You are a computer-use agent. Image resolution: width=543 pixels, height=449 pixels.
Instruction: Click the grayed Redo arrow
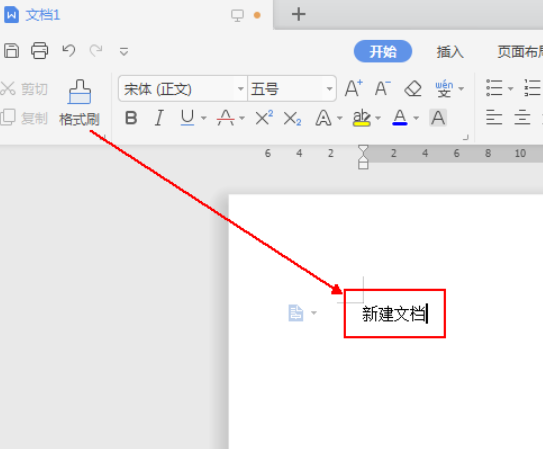tap(96, 51)
